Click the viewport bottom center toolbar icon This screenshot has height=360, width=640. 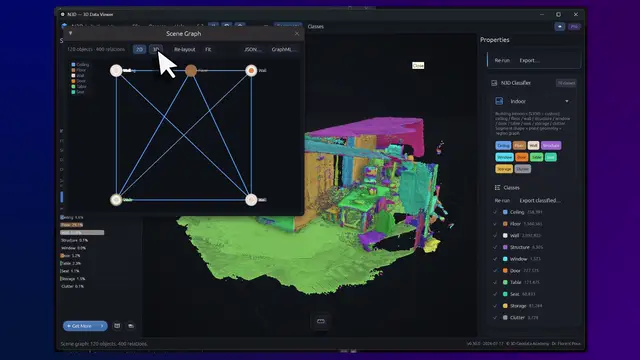pos(321,321)
